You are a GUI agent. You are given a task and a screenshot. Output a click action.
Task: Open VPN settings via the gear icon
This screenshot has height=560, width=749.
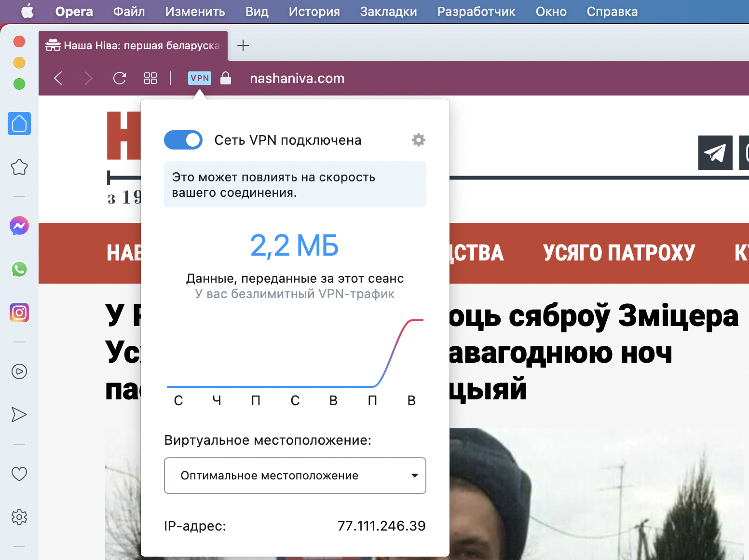tap(418, 140)
